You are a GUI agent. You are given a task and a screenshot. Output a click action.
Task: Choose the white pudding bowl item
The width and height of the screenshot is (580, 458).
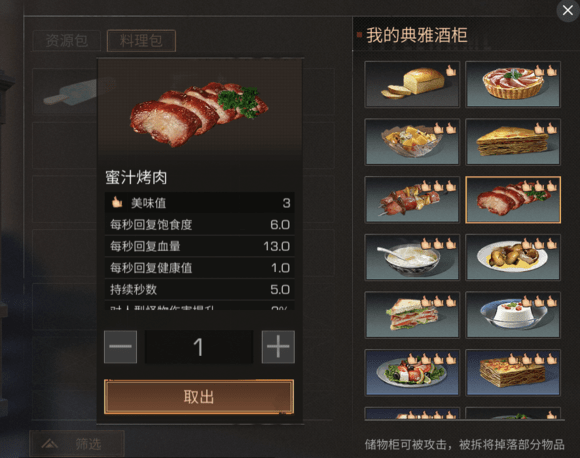(x=513, y=315)
